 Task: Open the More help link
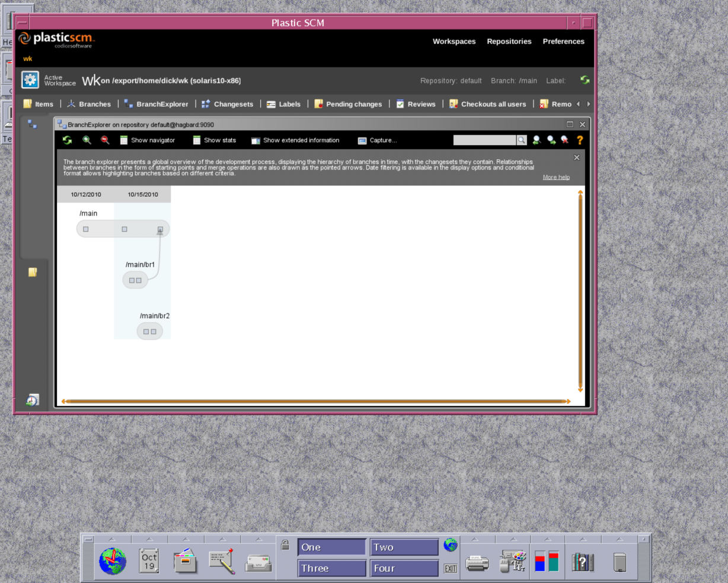(x=556, y=177)
